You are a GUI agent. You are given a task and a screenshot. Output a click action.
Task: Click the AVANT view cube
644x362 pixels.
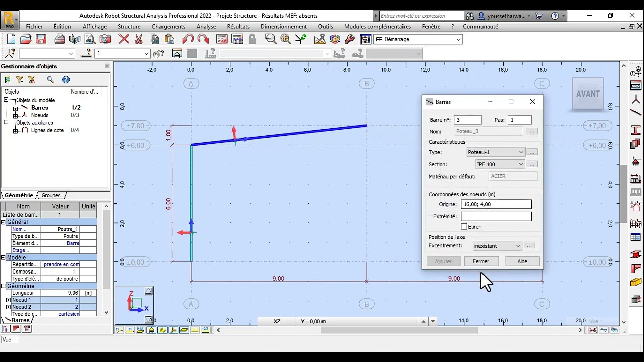pyautogui.click(x=588, y=94)
